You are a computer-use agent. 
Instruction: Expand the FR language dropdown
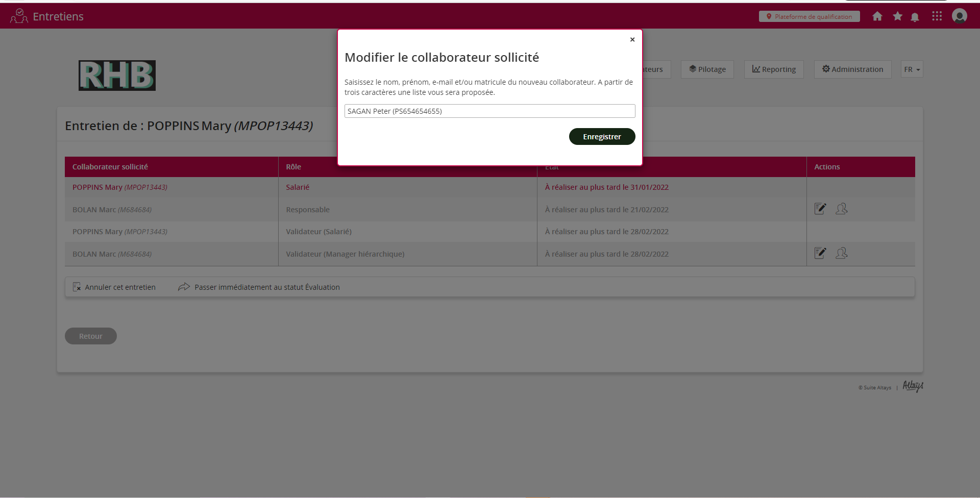click(912, 69)
